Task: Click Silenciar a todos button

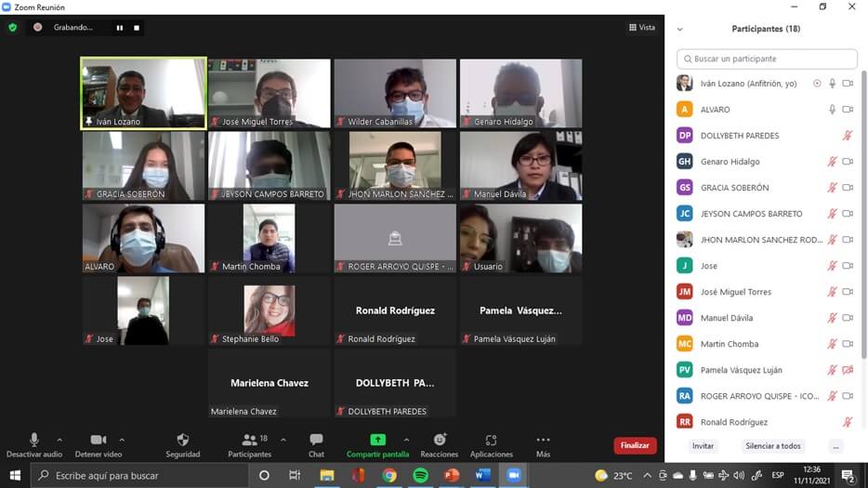Action: pos(772,446)
